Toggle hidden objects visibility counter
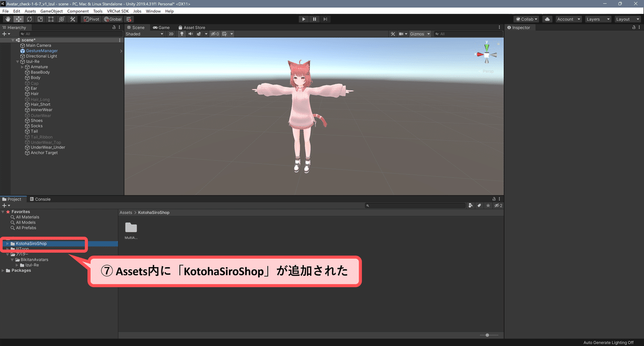 [214, 34]
